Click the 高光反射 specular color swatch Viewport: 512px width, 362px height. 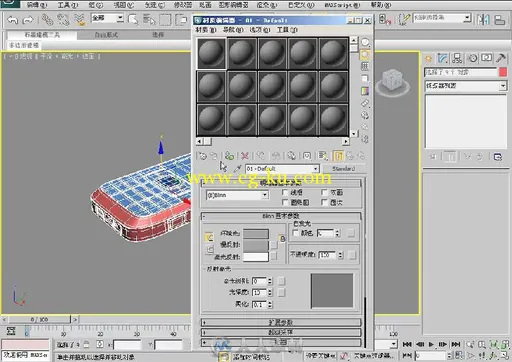click(256, 257)
